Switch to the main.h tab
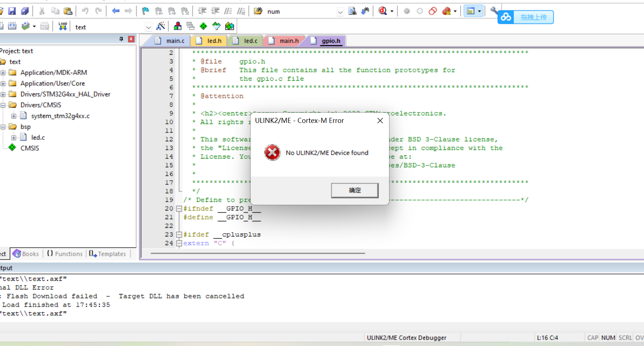This screenshot has width=644, height=346. pos(284,41)
